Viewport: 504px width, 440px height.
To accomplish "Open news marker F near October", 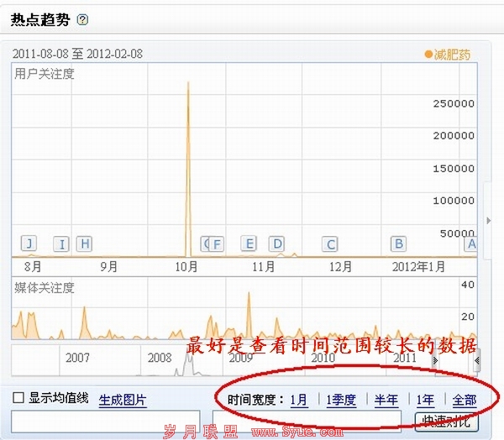I will [x=217, y=244].
